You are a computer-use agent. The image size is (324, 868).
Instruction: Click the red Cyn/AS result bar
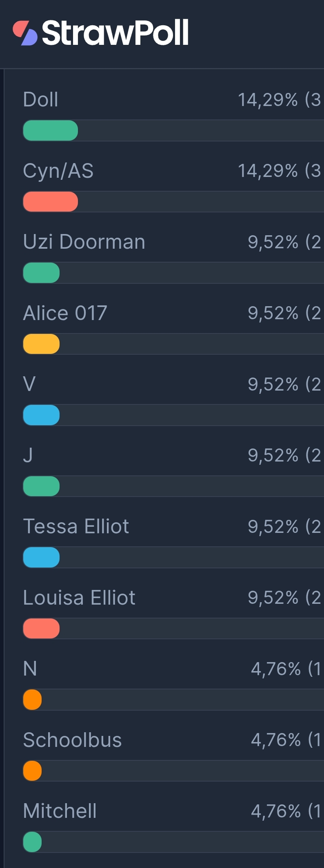point(51,202)
